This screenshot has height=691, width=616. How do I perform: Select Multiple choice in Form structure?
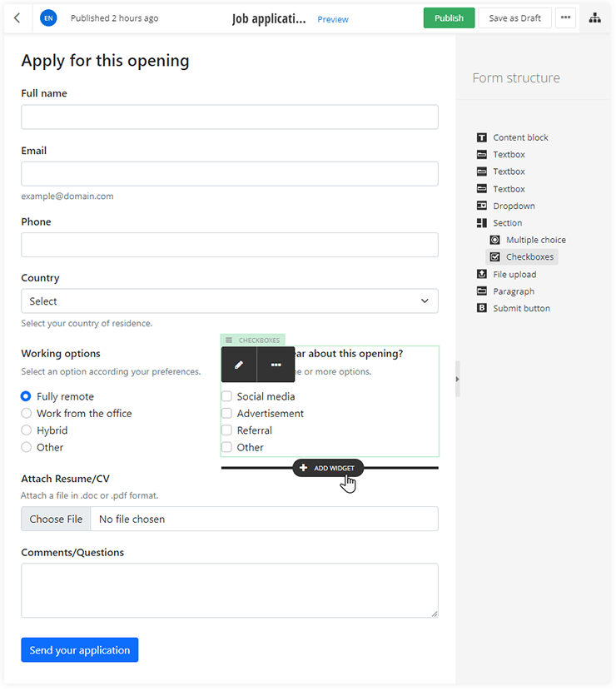click(535, 240)
